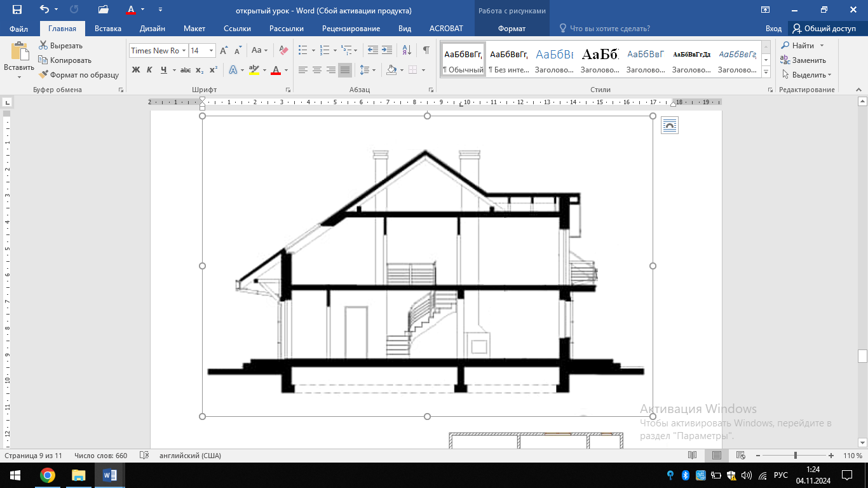Screen dimensions: 868x488
Task: Click the Save icon in title bar
Action: coord(17,10)
